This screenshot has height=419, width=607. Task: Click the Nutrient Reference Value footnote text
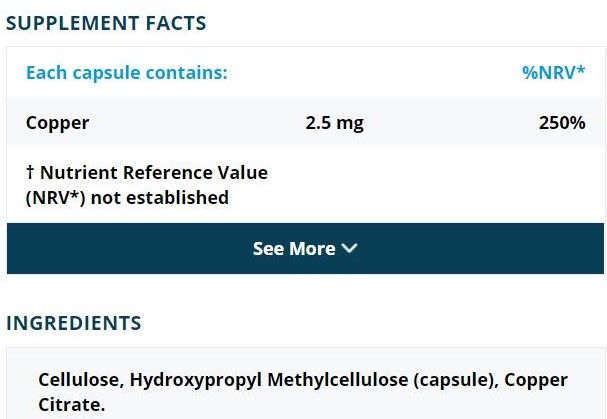click(x=154, y=172)
